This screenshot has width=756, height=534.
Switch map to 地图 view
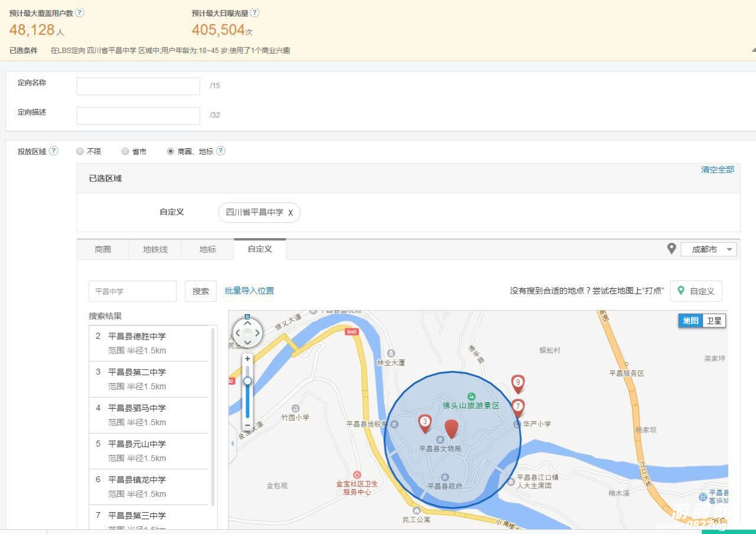tap(690, 321)
